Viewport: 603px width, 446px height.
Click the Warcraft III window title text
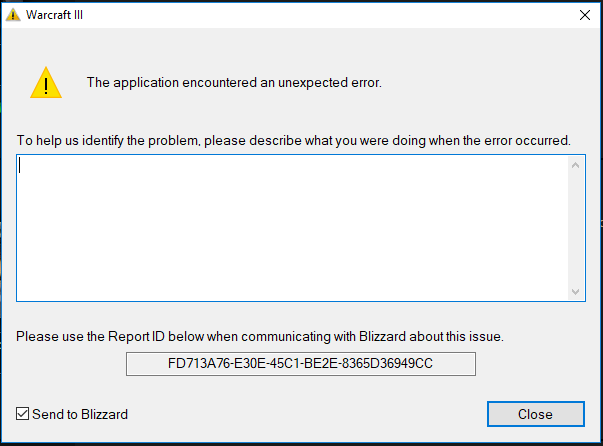pyautogui.click(x=54, y=15)
